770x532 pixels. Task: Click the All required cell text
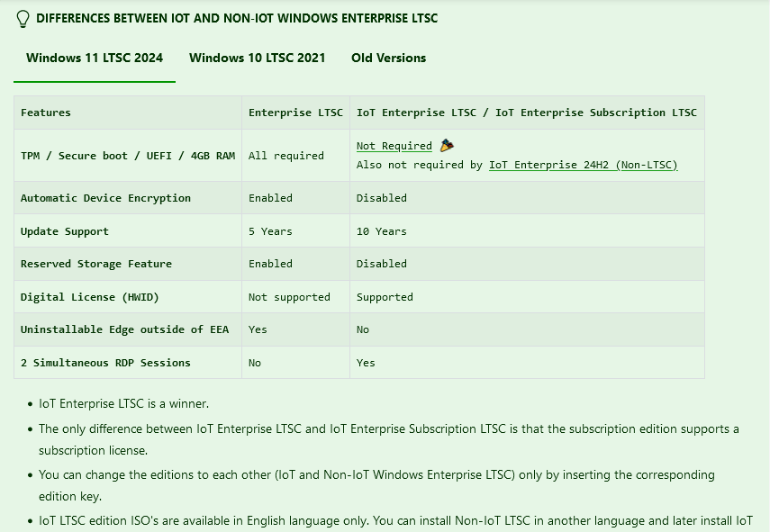pyautogui.click(x=286, y=156)
